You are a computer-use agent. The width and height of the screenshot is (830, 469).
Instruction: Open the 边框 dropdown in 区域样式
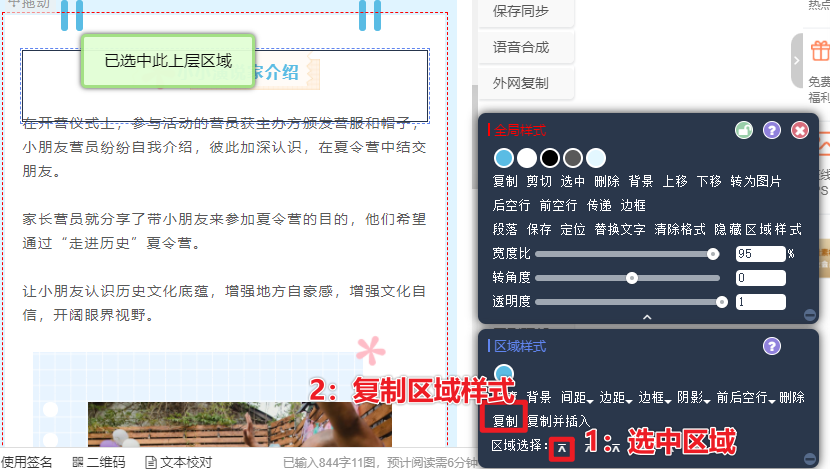point(655,397)
